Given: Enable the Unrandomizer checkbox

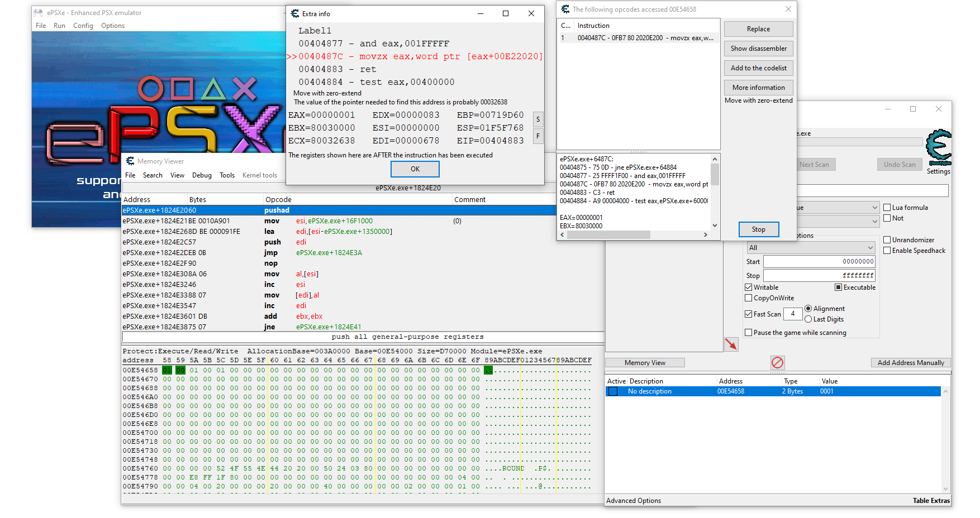Looking at the screenshot, I should tap(887, 239).
